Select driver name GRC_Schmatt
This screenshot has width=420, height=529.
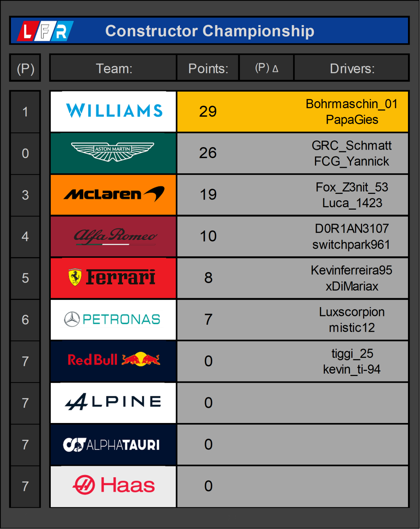point(351,145)
